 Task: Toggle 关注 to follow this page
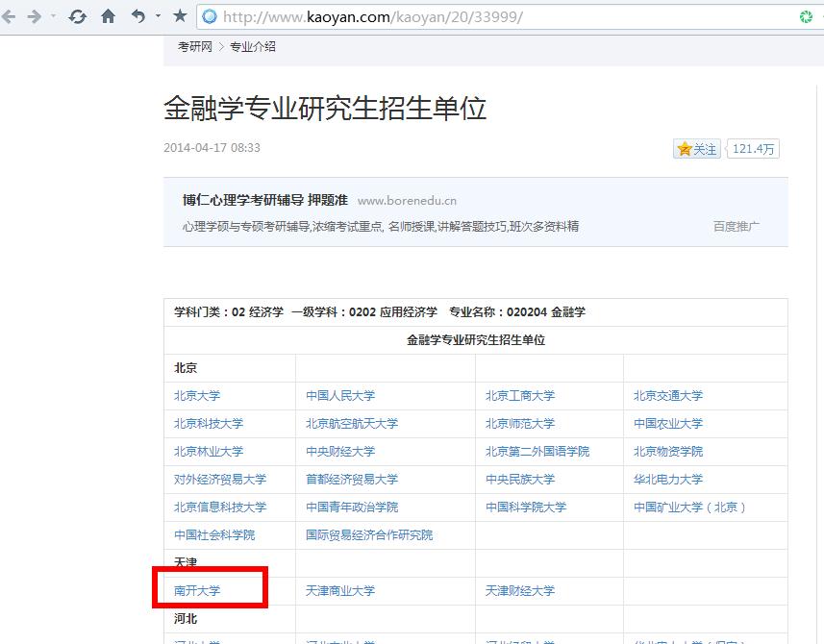point(696,149)
